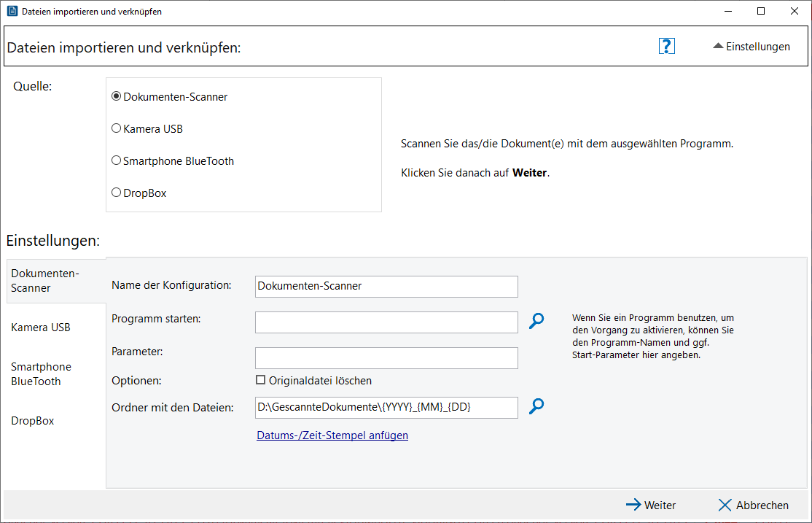Focus the Parameter input field

[x=386, y=358]
